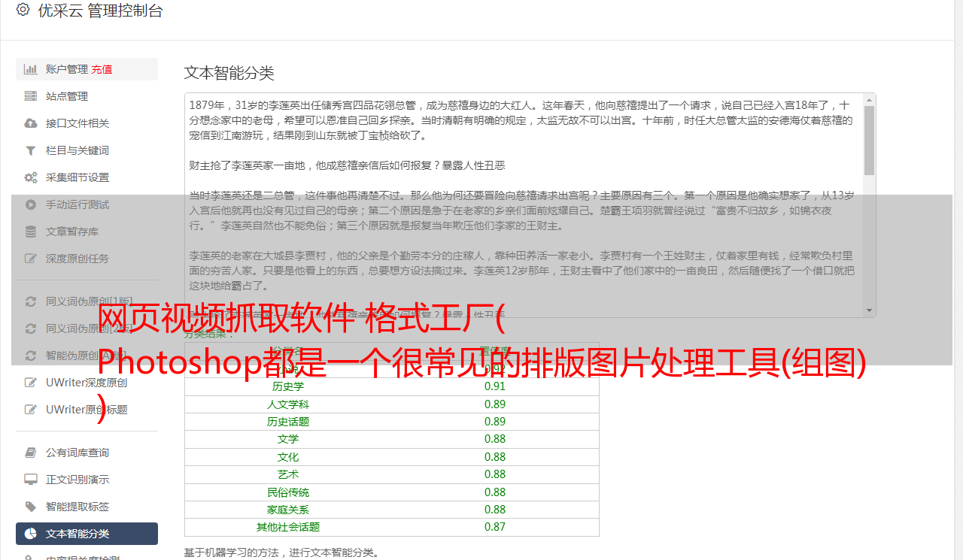963x560 pixels.
Task: Click the gears icon for 采集细节设置
Action: point(31,177)
